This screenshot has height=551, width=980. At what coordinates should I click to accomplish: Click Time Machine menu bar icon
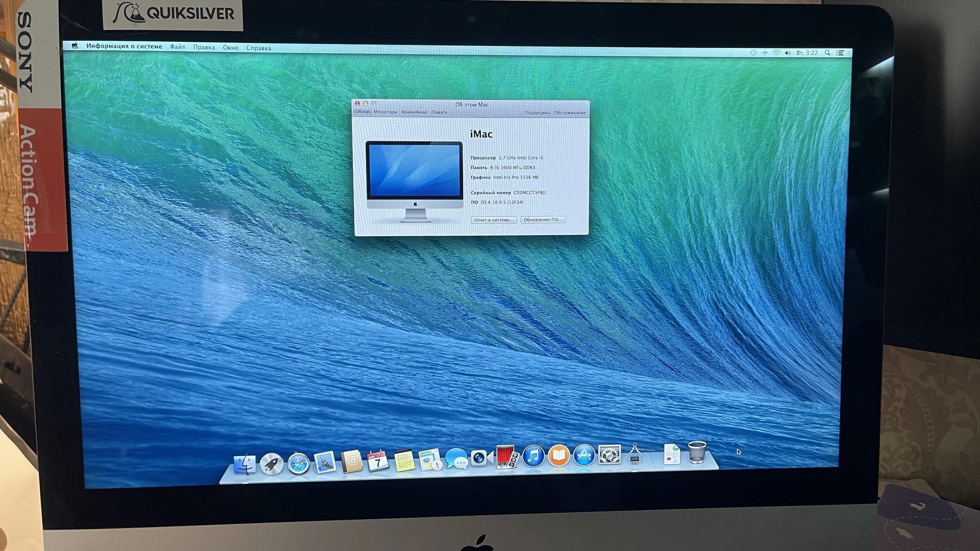[753, 53]
